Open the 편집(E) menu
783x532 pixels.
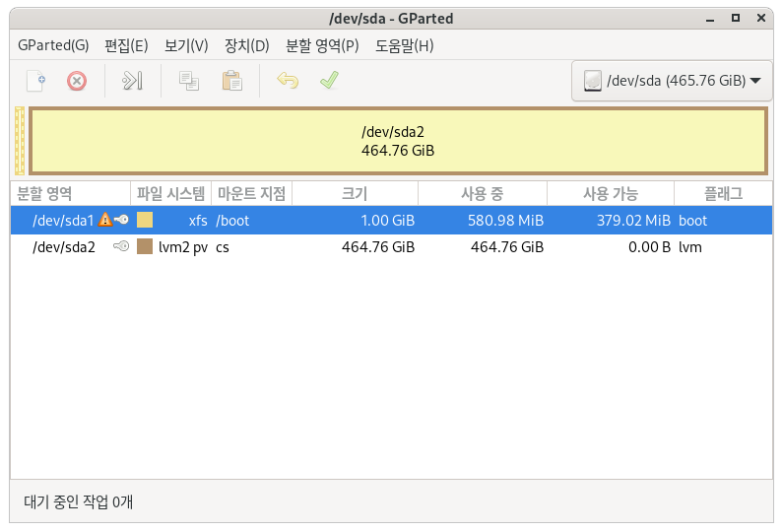[x=126, y=45]
